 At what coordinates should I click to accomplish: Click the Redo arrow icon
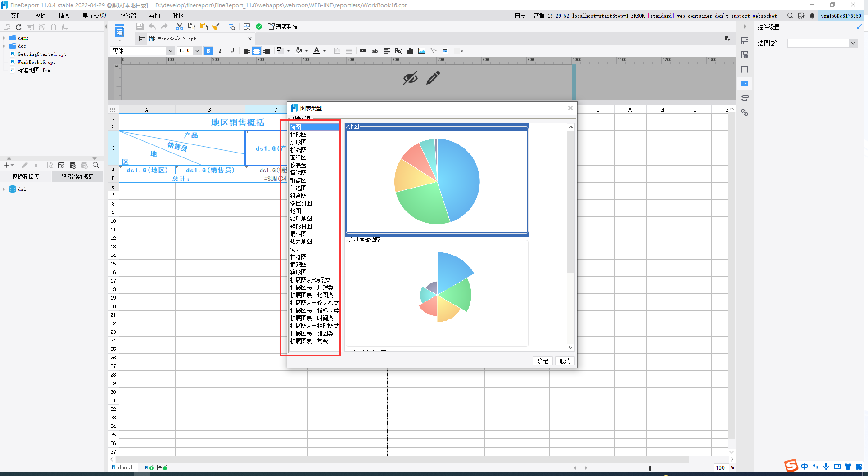click(x=164, y=27)
